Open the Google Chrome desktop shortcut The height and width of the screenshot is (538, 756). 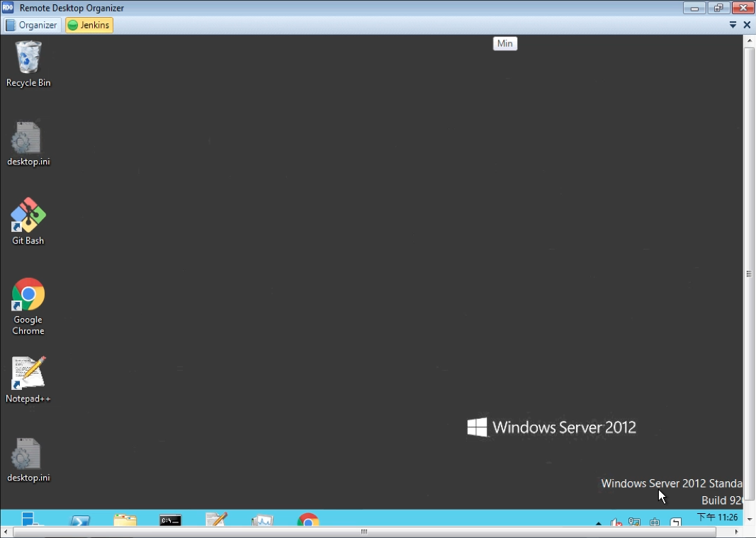click(x=28, y=306)
